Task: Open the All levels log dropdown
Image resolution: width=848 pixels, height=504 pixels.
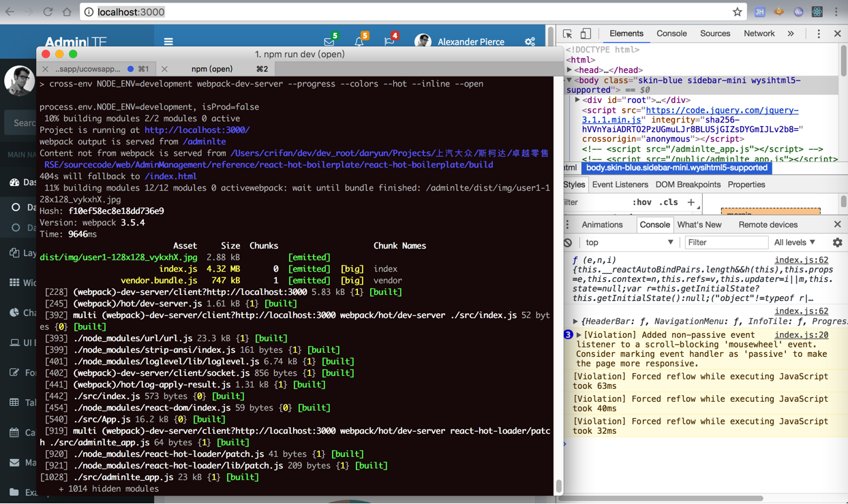Action: (x=794, y=242)
